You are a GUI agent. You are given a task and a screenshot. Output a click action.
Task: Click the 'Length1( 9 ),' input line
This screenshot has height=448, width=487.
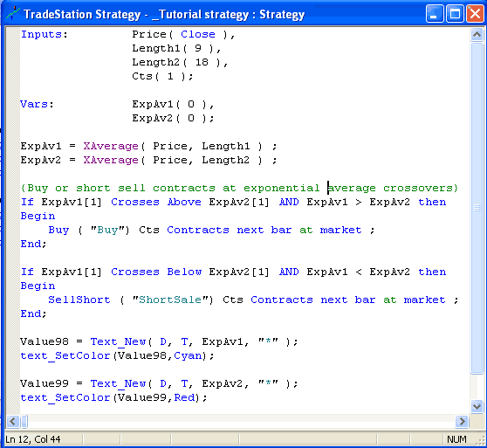click(x=176, y=48)
